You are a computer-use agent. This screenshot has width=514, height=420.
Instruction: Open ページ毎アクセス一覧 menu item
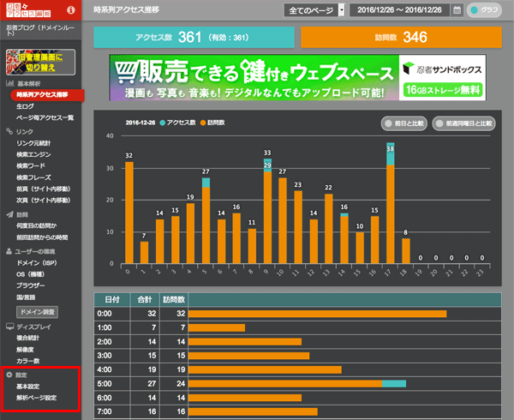click(x=45, y=117)
